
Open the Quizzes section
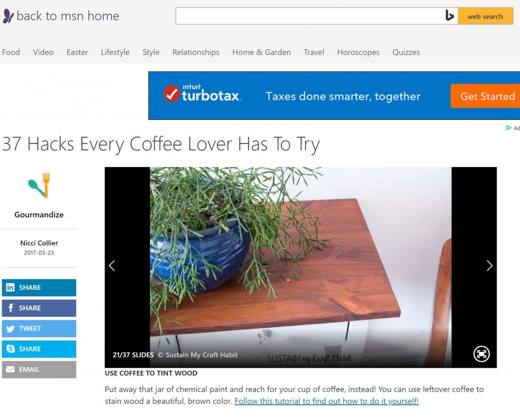pos(406,52)
